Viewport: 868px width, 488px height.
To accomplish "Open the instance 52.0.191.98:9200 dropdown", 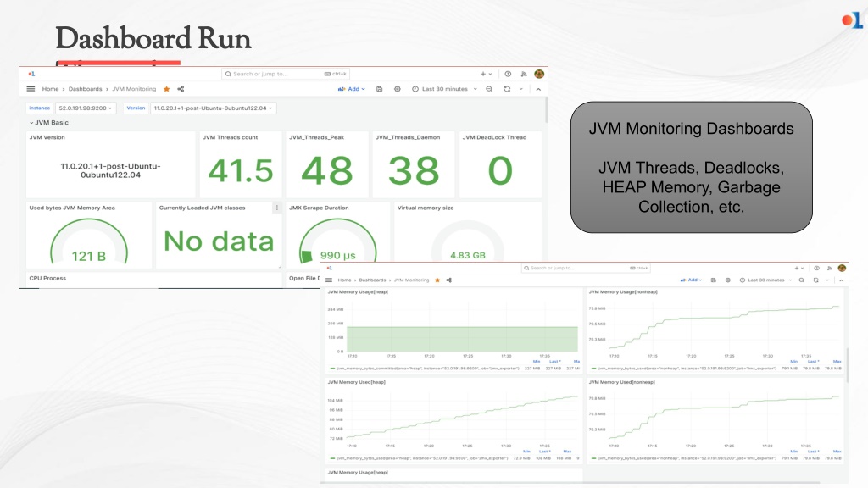I will coord(86,108).
